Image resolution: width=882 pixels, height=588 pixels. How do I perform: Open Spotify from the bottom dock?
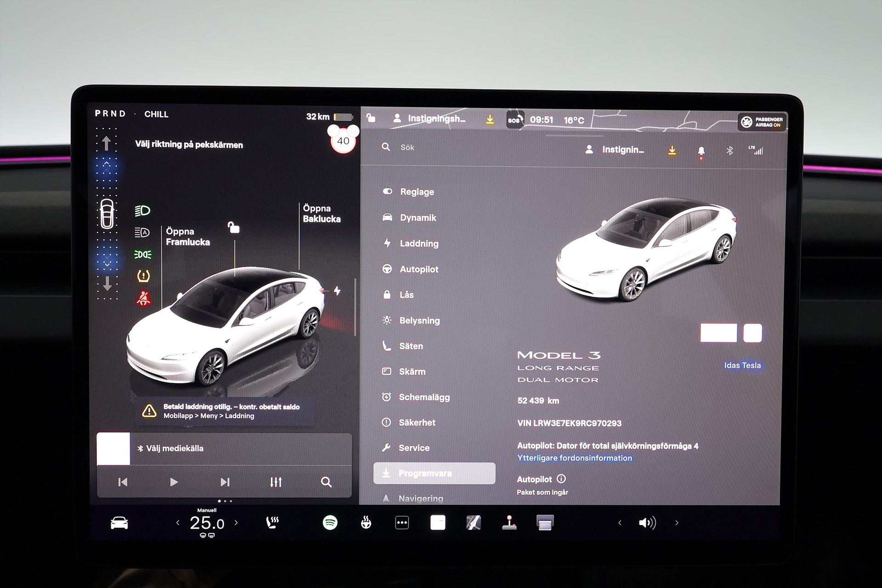[330, 522]
